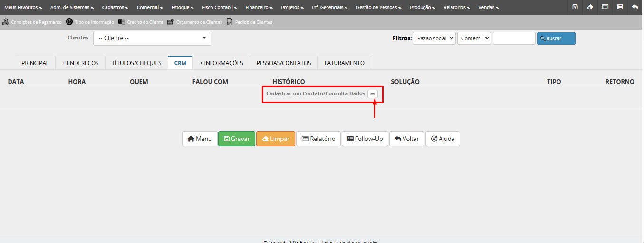The width and height of the screenshot is (644, 243).
Task: Open the Cadastros menu
Action: [115, 7]
